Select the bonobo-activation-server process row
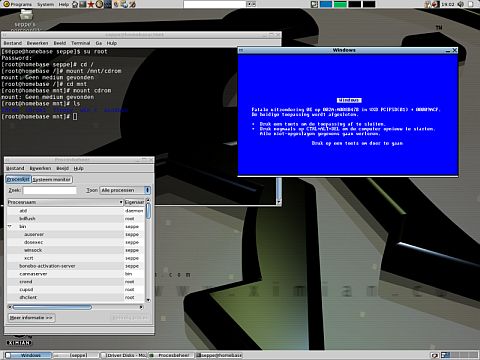This screenshot has height=360, width=480. [76, 266]
